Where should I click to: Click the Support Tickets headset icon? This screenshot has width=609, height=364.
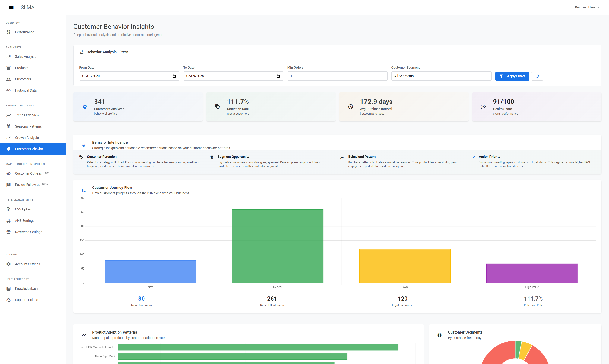pyautogui.click(x=8, y=300)
